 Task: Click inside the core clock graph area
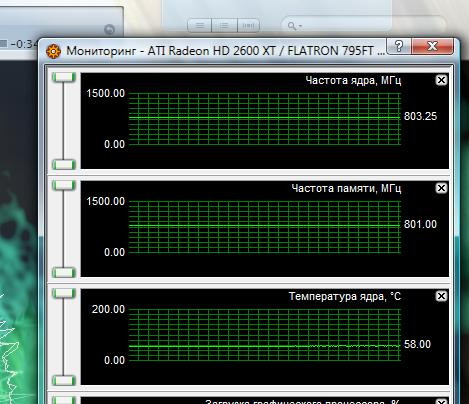[x=265, y=119]
